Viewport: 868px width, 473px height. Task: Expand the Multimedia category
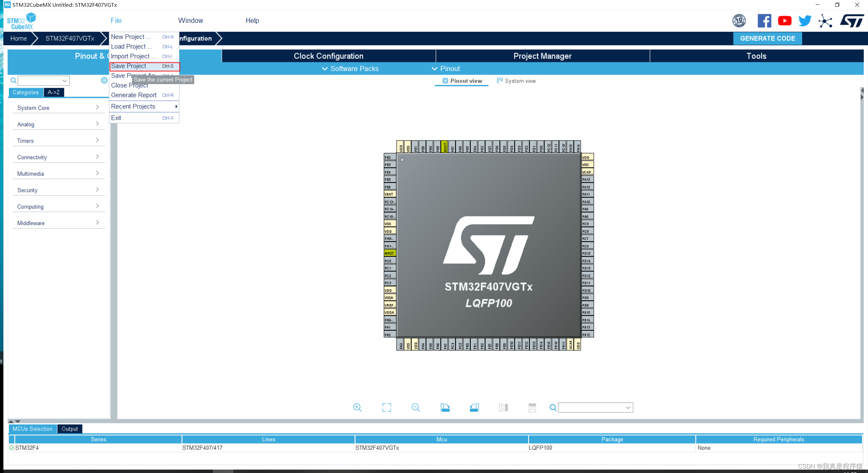click(59, 174)
